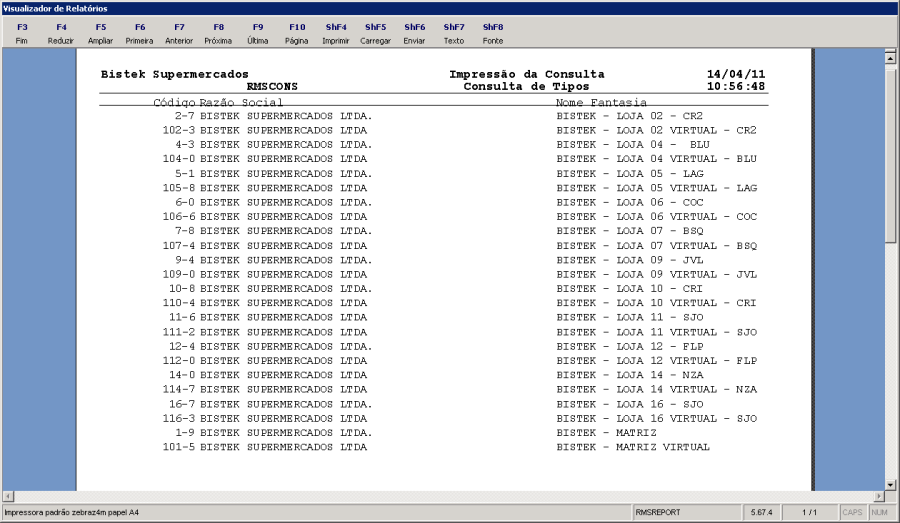
Task: Click horizontal scrollbar left arrow
Action: tap(8, 496)
